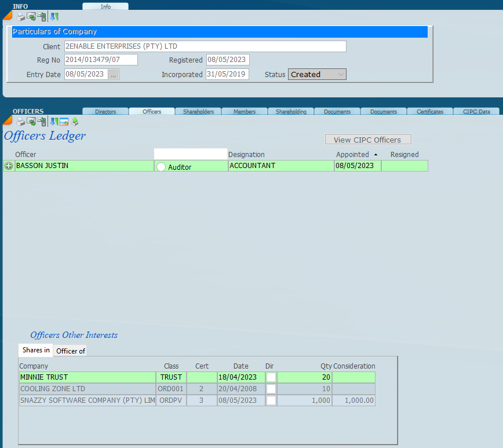503x448 pixels.
Task: Switch to the Shareholders tab
Action: click(x=198, y=111)
